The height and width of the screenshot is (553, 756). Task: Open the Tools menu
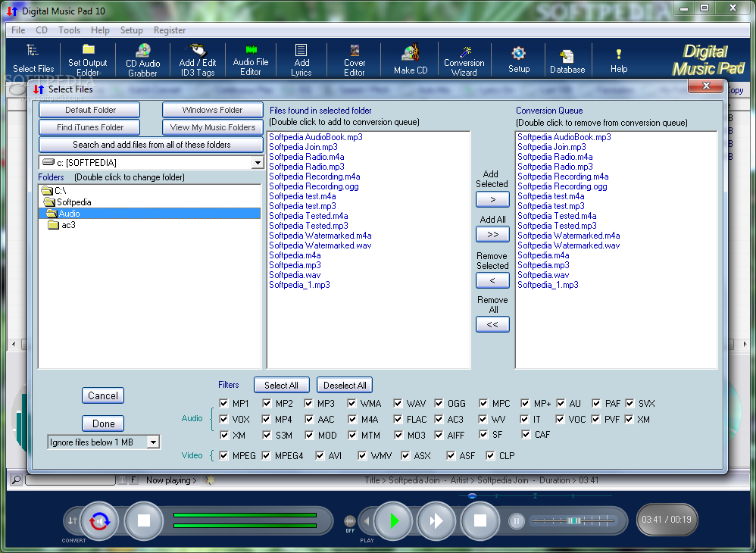tap(70, 30)
